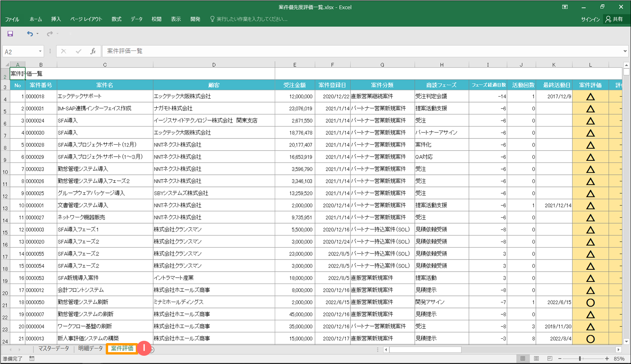The height and width of the screenshot is (364, 631).
Task: Switch to the 表示 ribbon tab
Action: (176, 19)
